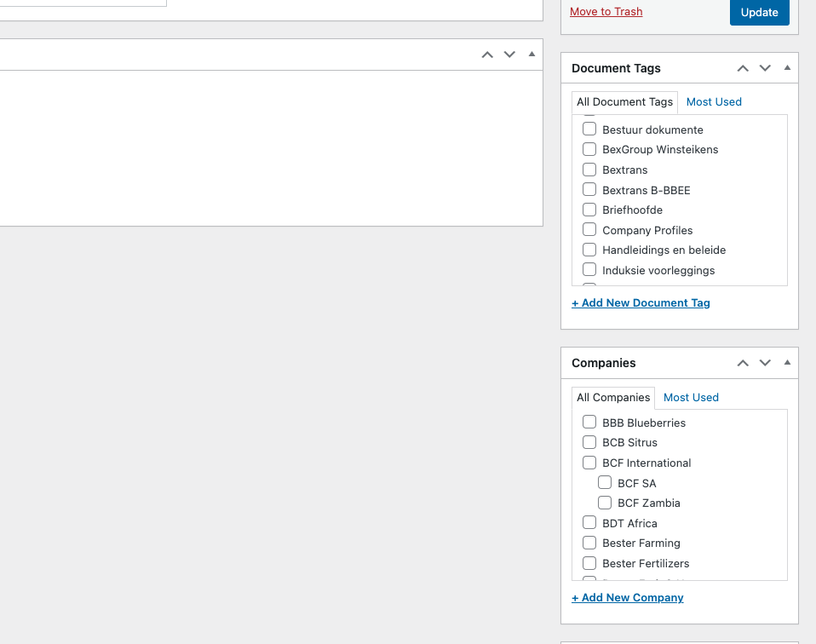The width and height of the screenshot is (816, 644).
Task: Move Companies panel up
Action: coord(743,363)
